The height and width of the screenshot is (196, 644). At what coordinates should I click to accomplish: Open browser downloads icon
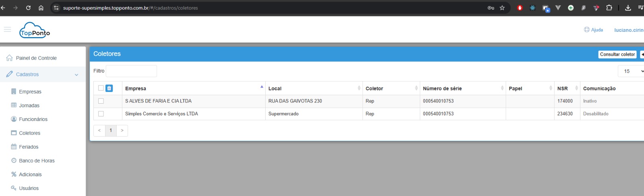[628, 8]
